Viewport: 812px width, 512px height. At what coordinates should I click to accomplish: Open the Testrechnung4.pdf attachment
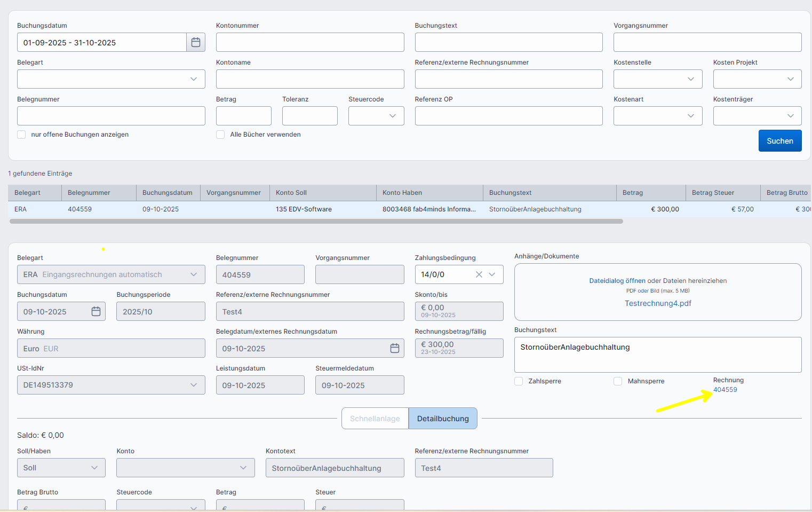tap(658, 303)
